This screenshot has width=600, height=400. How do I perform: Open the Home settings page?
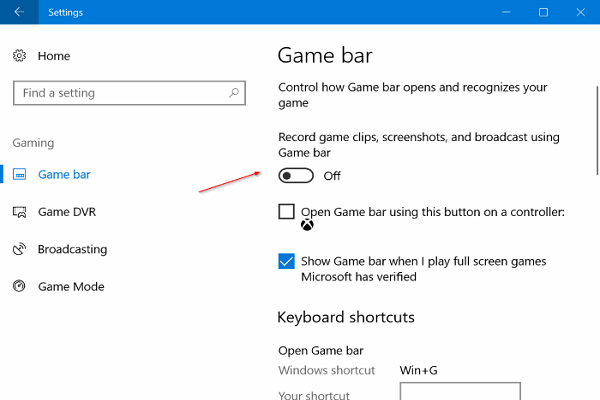coord(54,56)
